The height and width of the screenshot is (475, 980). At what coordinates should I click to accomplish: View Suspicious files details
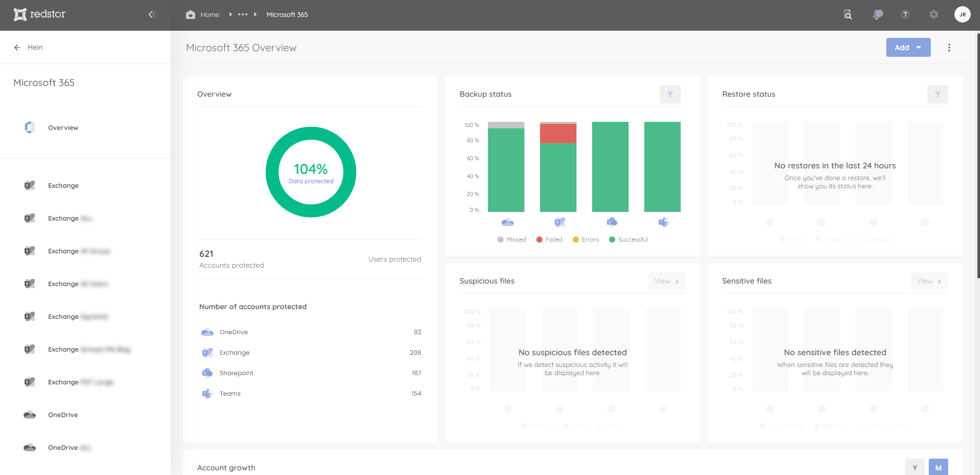click(x=666, y=281)
